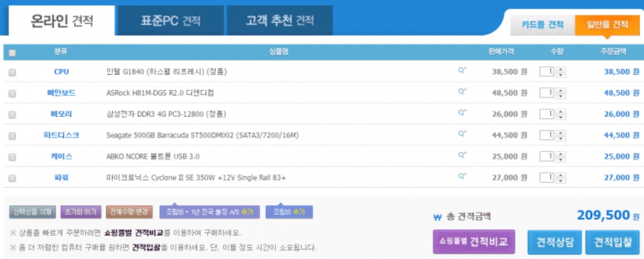Viewport: 644px width, 259px height.
Task: Check the 파워 row checkbox
Action: pyautogui.click(x=12, y=178)
